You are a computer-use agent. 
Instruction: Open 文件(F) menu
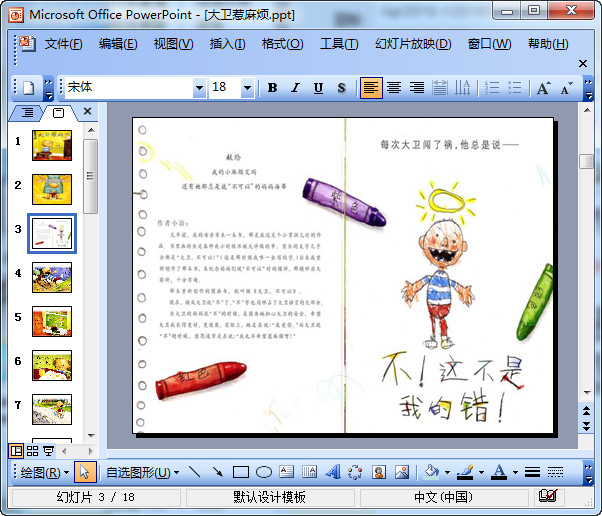click(x=63, y=44)
